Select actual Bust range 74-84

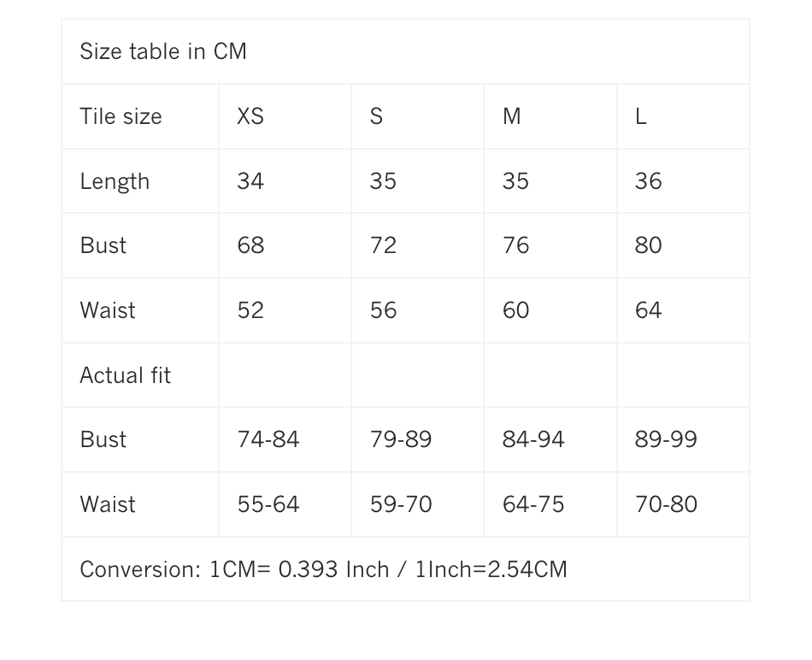click(x=268, y=439)
